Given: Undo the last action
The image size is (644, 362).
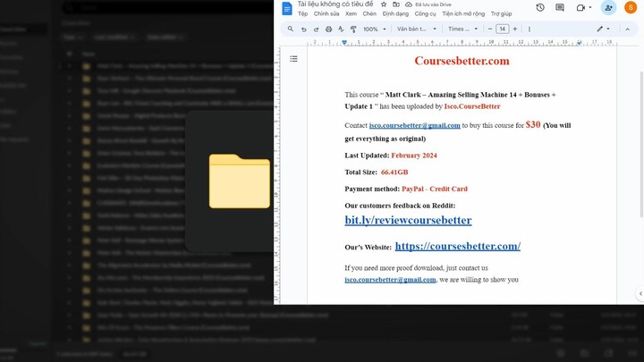Looking at the screenshot, I should pos(303,29).
